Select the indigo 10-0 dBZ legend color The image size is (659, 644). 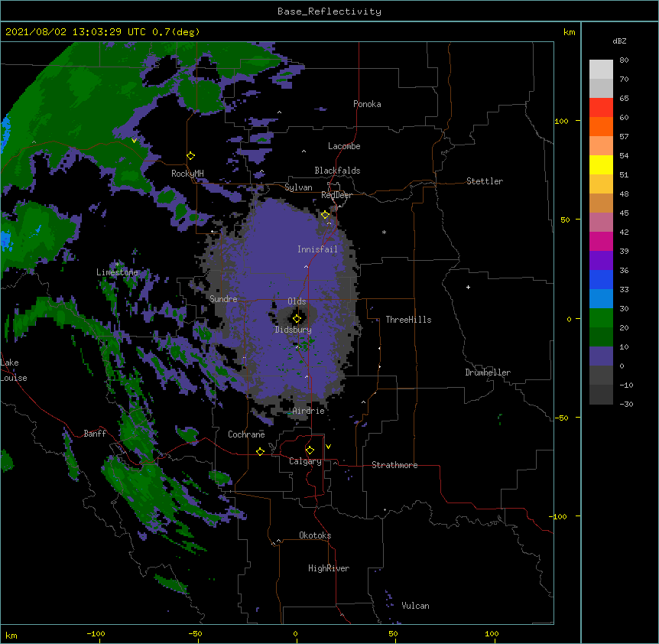(x=601, y=356)
